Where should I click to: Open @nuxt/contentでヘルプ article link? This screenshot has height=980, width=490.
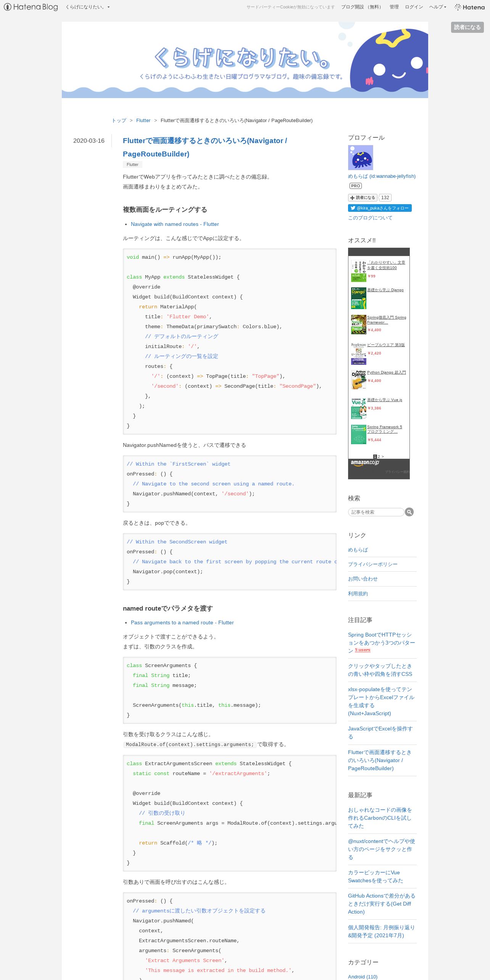click(382, 849)
